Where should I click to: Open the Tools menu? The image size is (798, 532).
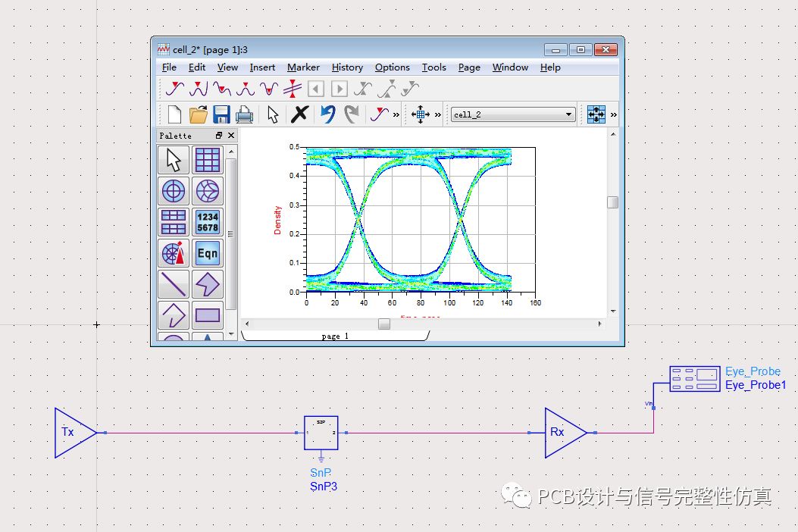pos(433,67)
